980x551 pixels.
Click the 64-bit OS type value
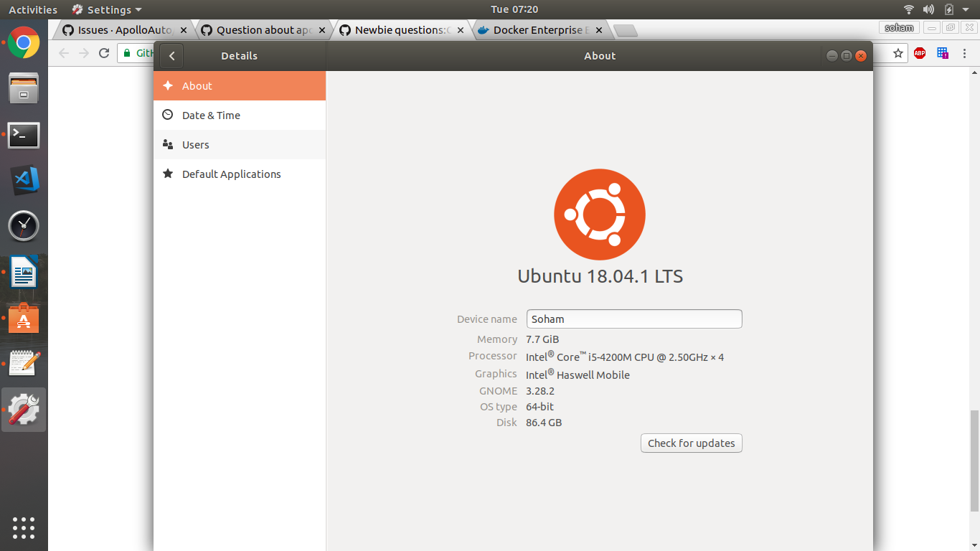(x=540, y=407)
